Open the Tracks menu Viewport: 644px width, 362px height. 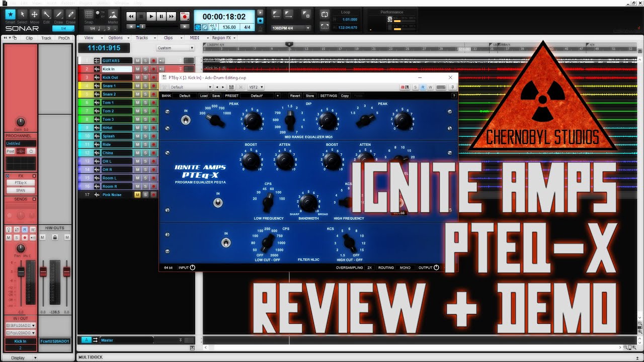click(x=145, y=38)
